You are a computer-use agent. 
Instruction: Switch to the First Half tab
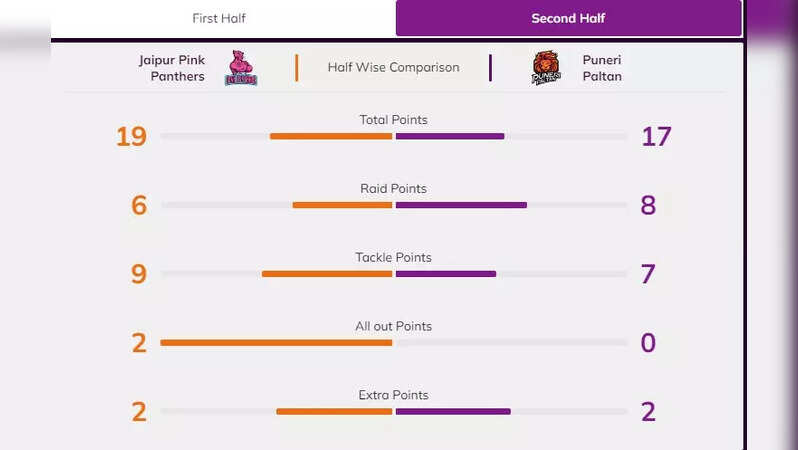pos(219,18)
